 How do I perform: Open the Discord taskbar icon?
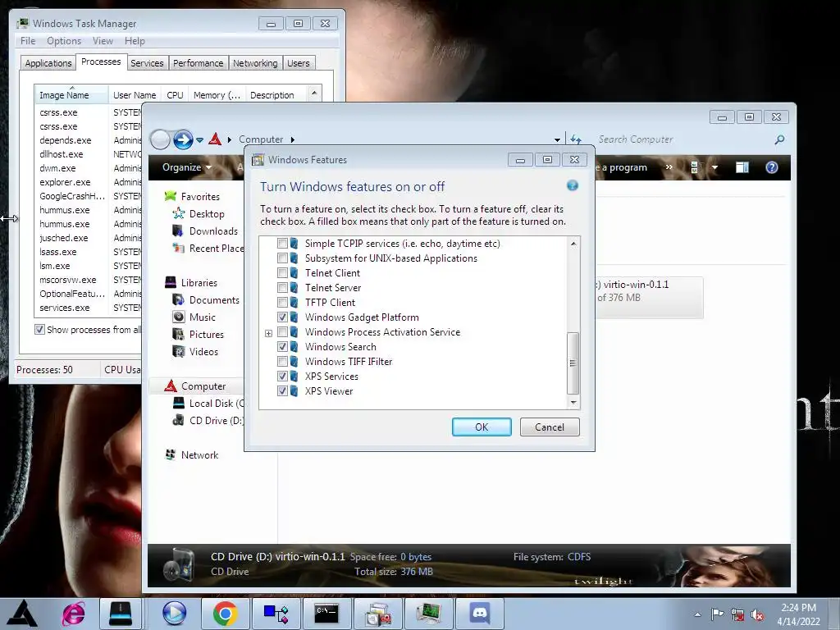(x=480, y=614)
